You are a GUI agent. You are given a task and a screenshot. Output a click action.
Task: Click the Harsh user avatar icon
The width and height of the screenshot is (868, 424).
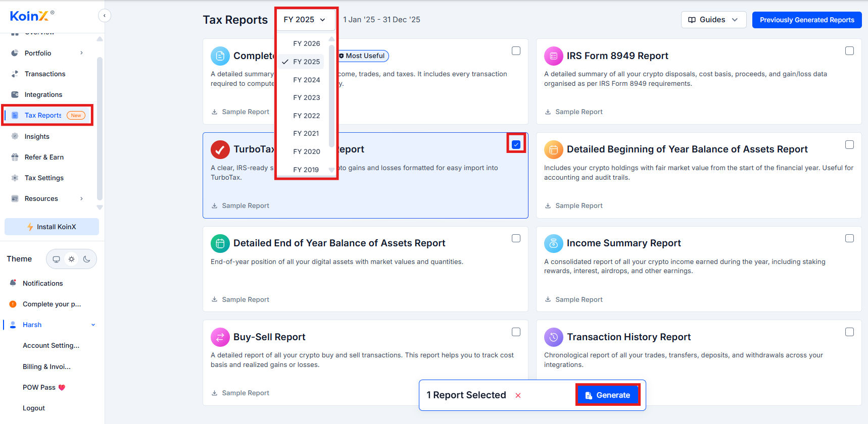[x=13, y=325]
